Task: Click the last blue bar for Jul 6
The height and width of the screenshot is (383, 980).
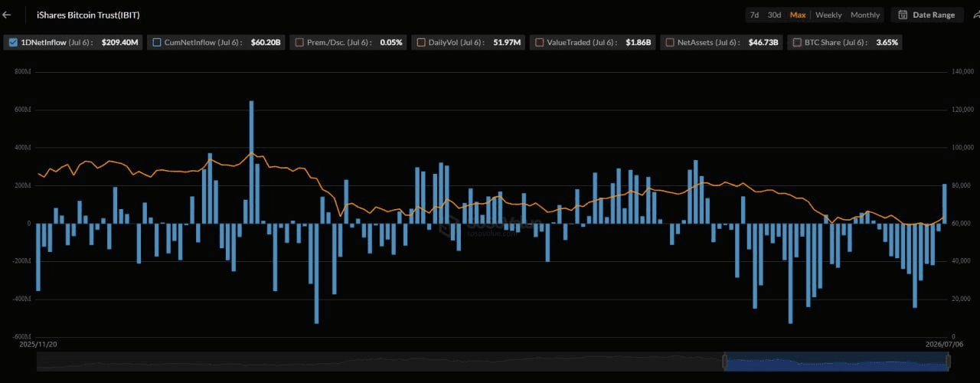Action: [x=944, y=204]
